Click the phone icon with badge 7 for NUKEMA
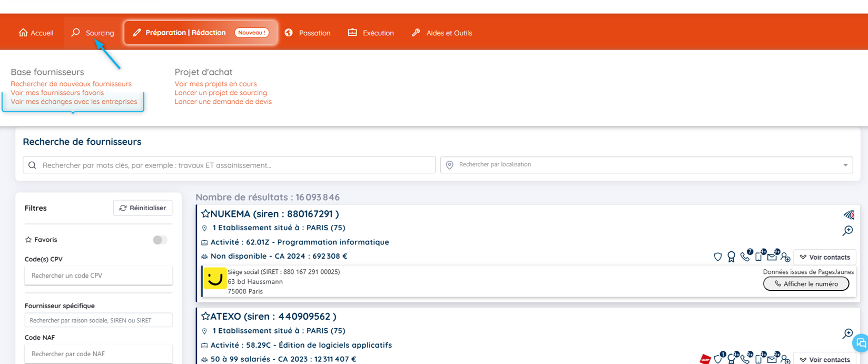868x364 pixels. point(745,257)
